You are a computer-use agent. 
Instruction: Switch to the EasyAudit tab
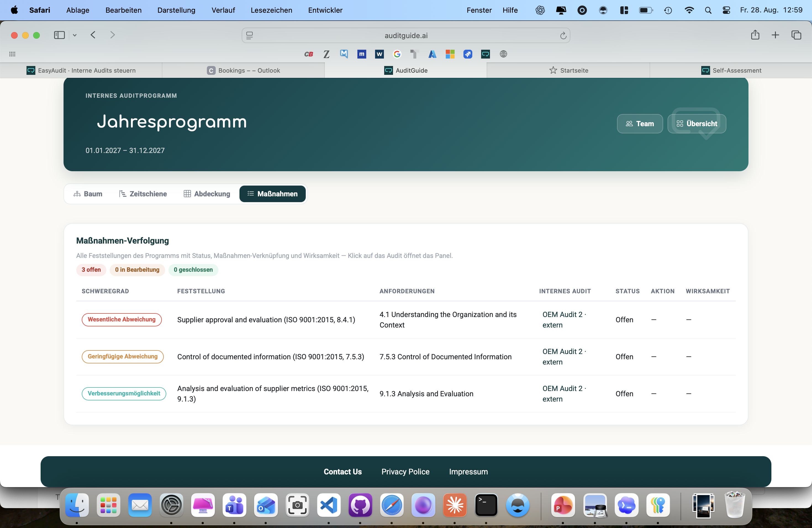click(81, 70)
